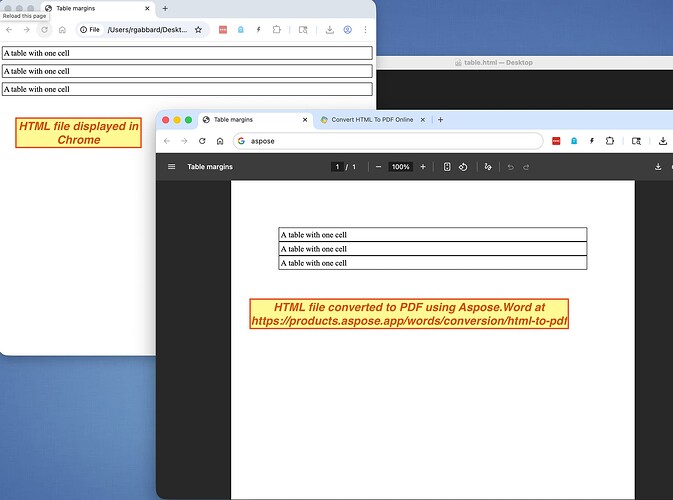Close the Convert HTML To PDF Online tab
The height and width of the screenshot is (500, 673).
point(423,119)
